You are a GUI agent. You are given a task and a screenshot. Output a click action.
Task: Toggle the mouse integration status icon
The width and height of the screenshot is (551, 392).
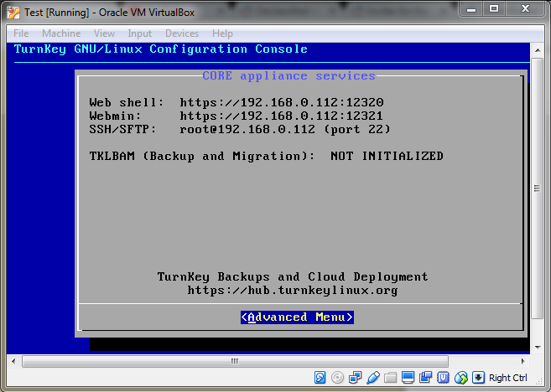coord(460,378)
